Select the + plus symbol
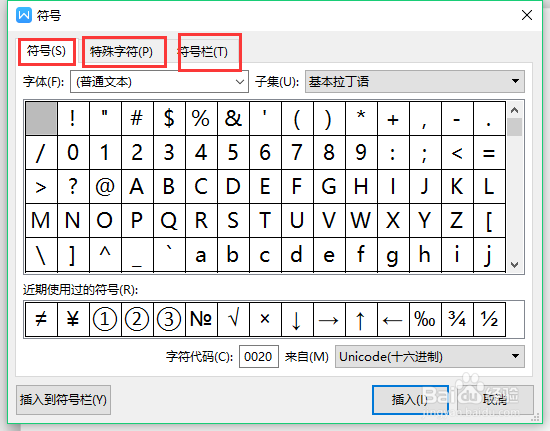Screen dimensions: 550x431 coord(393,119)
